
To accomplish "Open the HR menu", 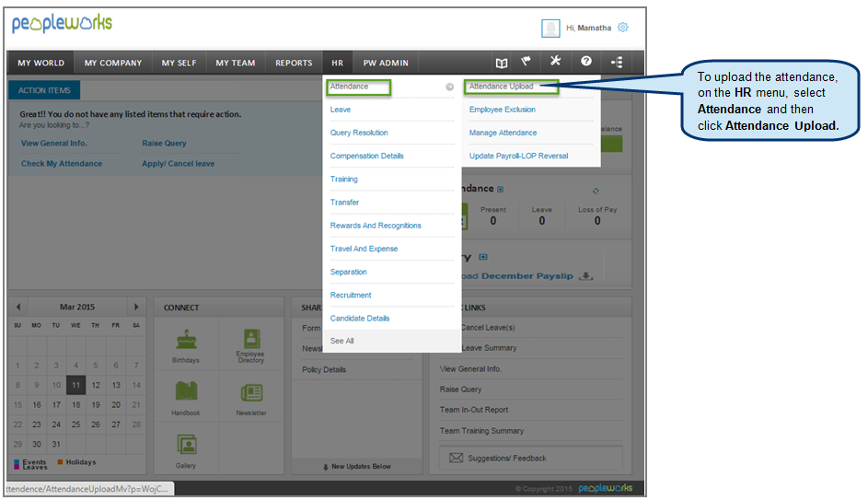I will pos(338,64).
